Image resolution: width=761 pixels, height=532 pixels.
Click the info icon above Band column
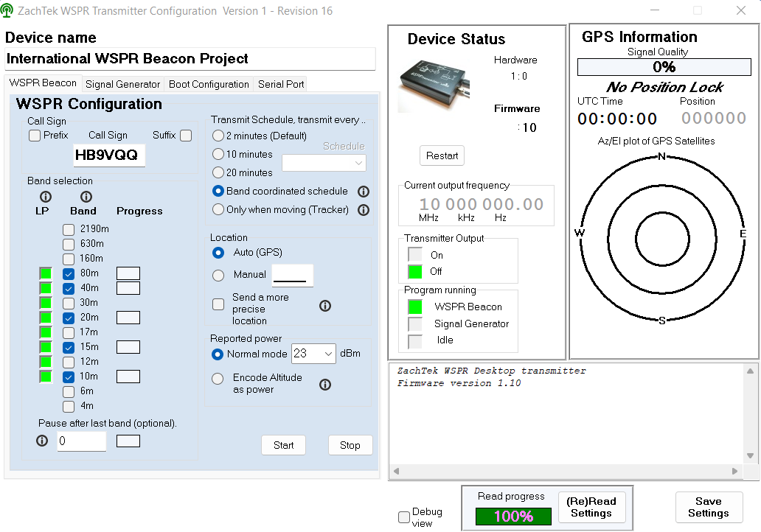point(86,197)
